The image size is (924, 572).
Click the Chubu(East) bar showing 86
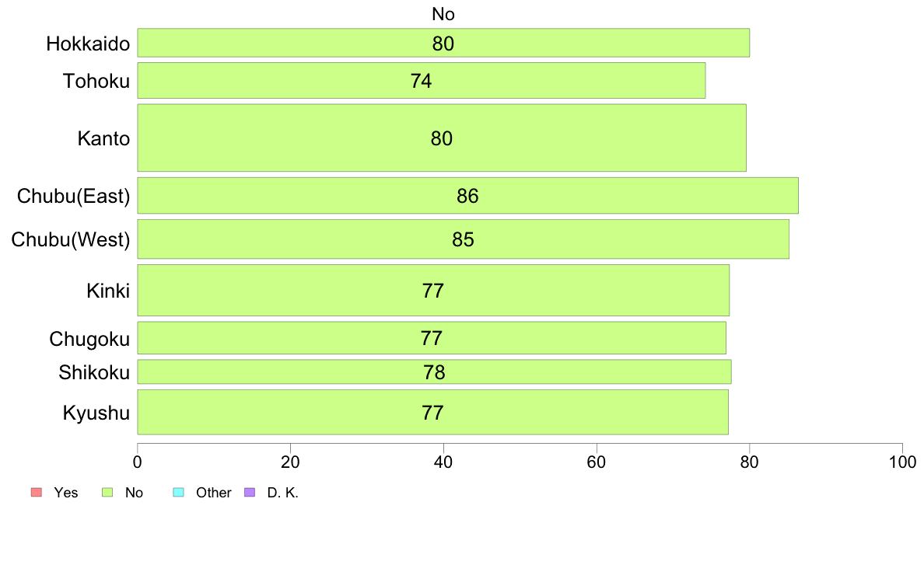coord(468,196)
